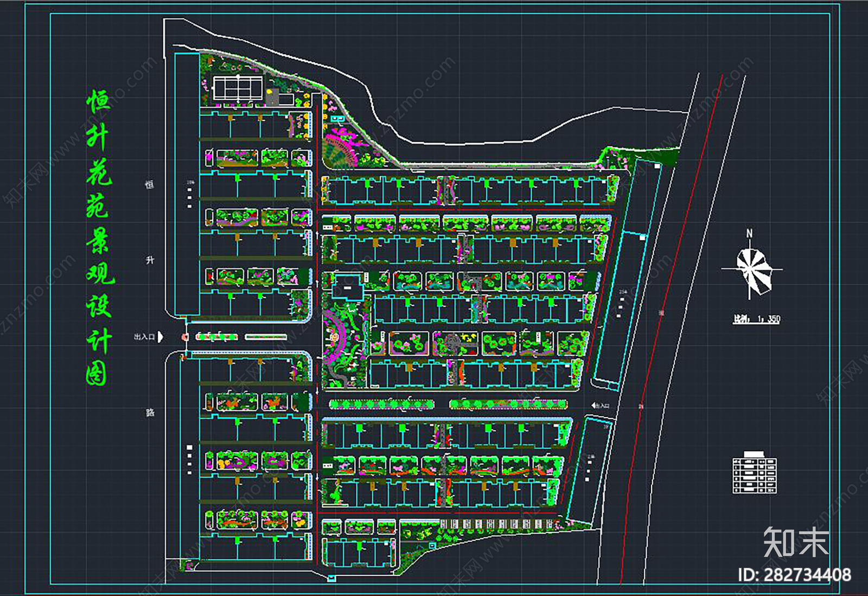The height and width of the screenshot is (596, 868).
Task: Select the cyan clubhouse building in the center
Action: 348,287
